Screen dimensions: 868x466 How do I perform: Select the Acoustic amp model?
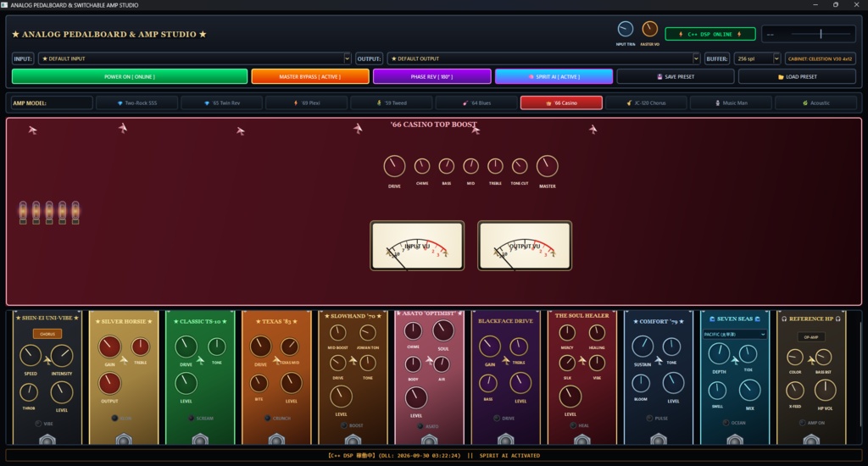click(x=816, y=103)
